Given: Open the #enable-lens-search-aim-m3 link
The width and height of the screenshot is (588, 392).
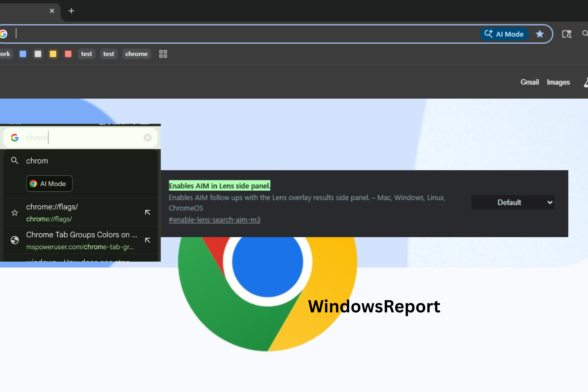Looking at the screenshot, I should pos(214,220).
